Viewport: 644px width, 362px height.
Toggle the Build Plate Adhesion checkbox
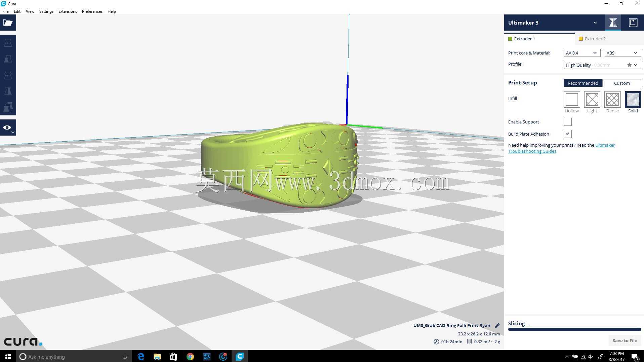[567, 134]
